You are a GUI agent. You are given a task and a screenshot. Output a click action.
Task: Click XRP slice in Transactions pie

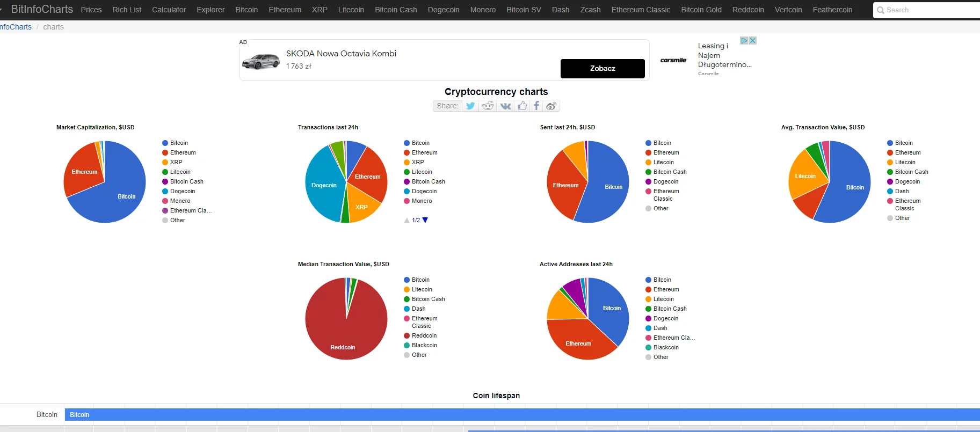pos(362,206)
